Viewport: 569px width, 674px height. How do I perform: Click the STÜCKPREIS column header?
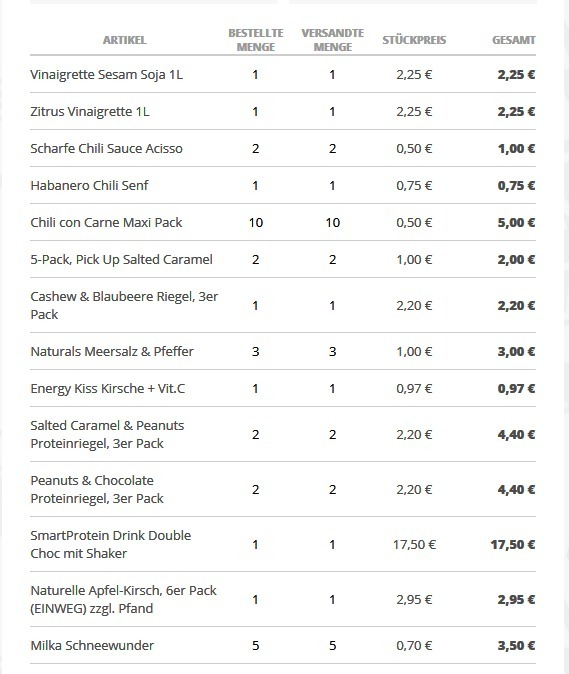(x=414, y=40)
